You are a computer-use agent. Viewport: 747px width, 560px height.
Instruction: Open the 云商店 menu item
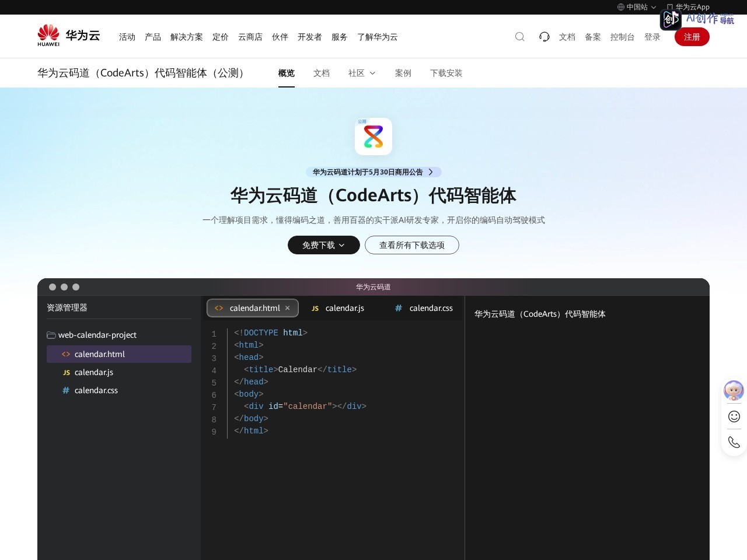(250, 37)
